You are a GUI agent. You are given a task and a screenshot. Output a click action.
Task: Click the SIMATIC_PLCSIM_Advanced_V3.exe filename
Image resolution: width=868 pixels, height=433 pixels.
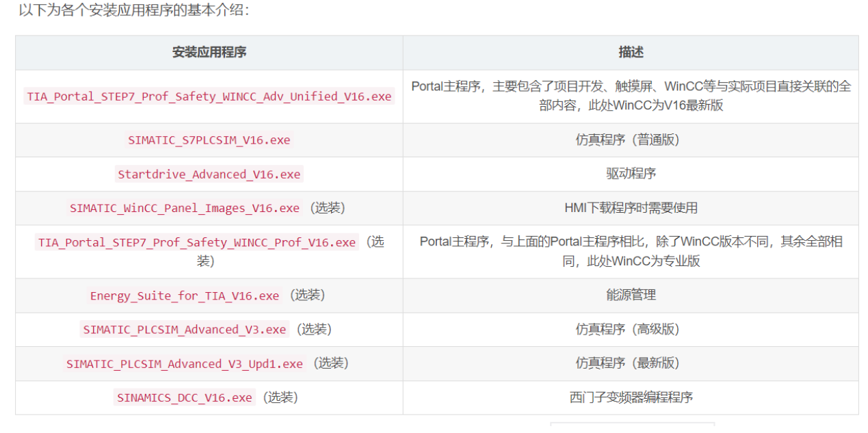tap(185, 330)
